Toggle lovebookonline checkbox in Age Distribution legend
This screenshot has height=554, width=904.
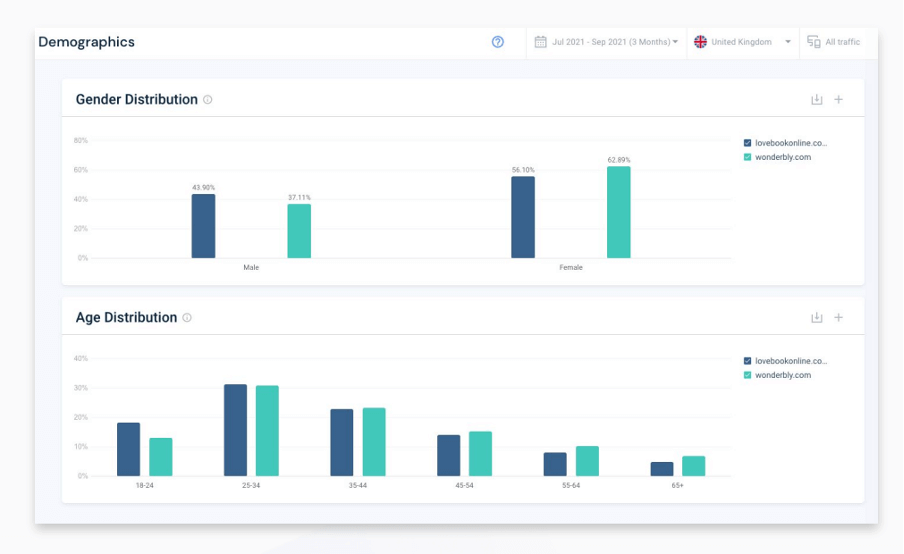(747, 361)
